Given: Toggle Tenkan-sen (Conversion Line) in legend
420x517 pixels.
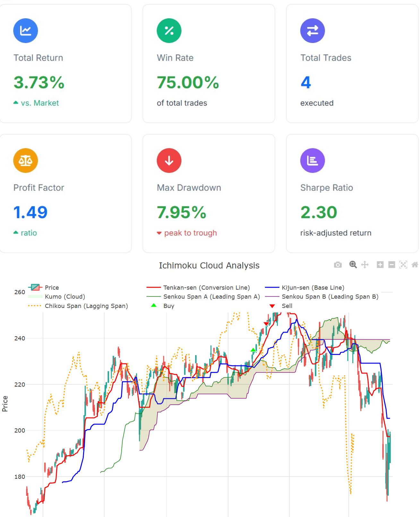Looking at the screenshot, I should click(x=206, y=287).
